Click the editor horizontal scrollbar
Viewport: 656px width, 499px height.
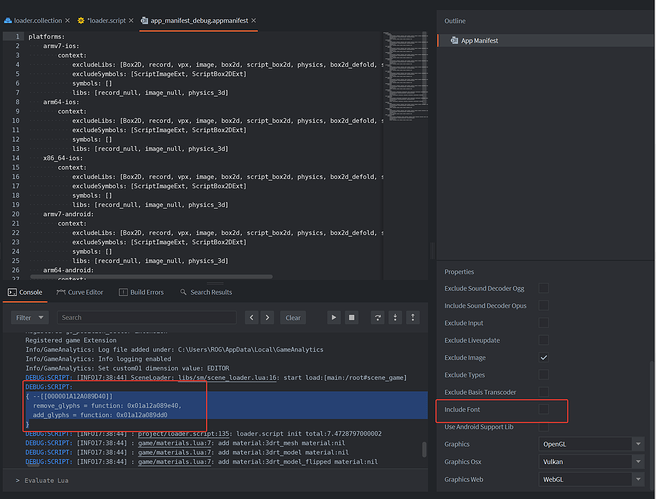pyautogui.click(x=151, y=276)
